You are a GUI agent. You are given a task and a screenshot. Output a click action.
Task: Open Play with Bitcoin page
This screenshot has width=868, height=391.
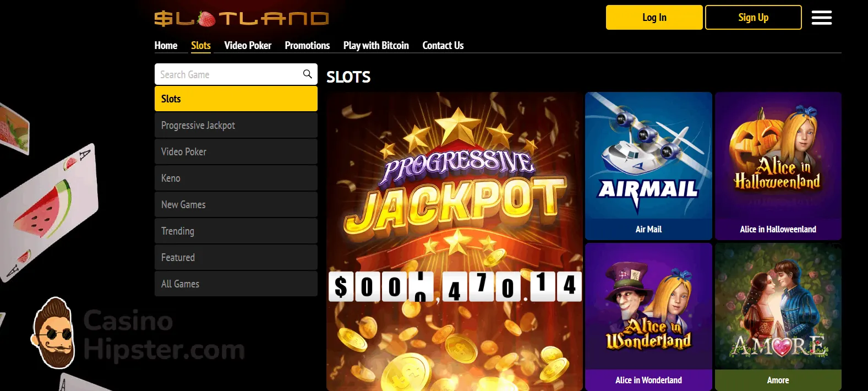[376, 46]
